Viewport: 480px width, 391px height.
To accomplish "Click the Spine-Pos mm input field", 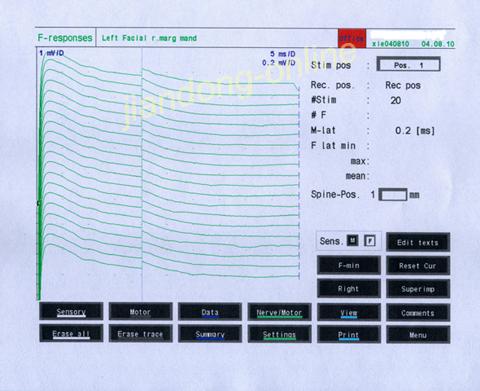I will [x=393, y=195].
